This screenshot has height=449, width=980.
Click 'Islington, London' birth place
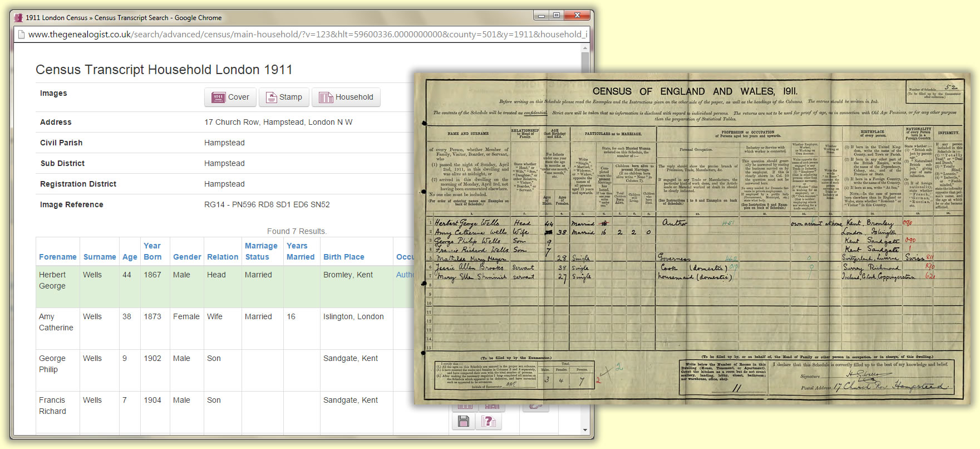353,316
